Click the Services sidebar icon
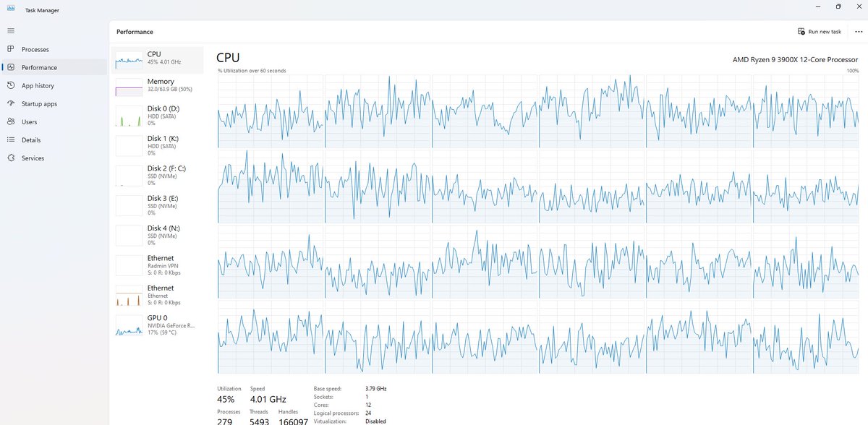 click(x=10, y=158)
